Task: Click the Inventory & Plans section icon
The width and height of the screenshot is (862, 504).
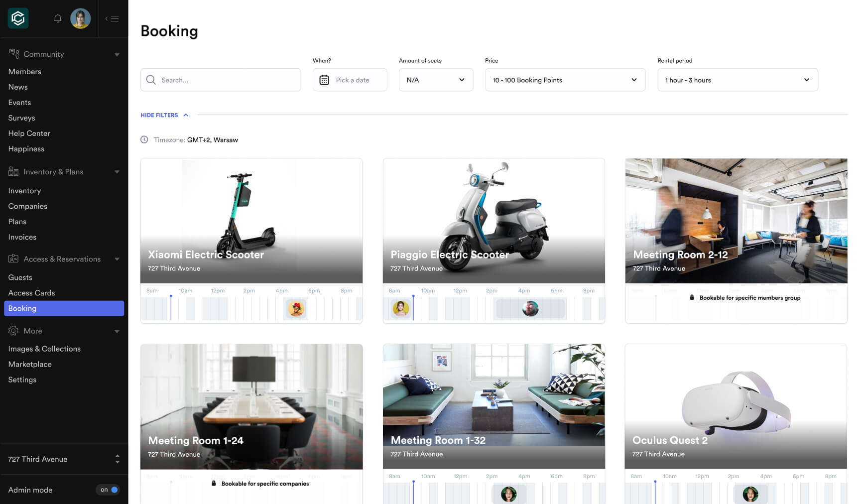Action: 13,171
